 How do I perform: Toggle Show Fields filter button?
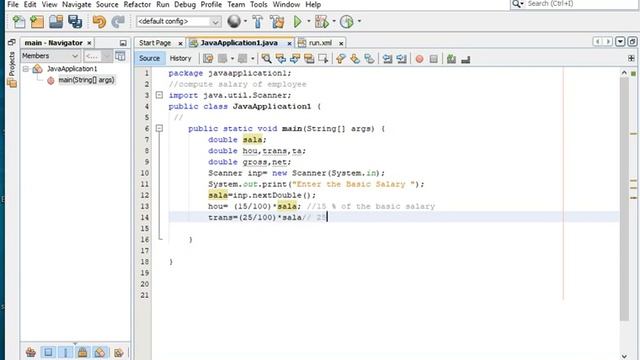[48, 352]
